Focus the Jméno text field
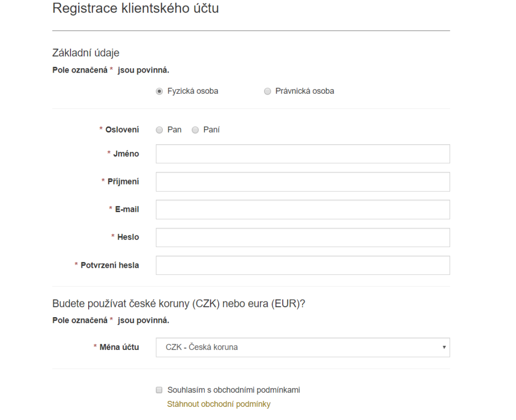 [x=303, y=154]
